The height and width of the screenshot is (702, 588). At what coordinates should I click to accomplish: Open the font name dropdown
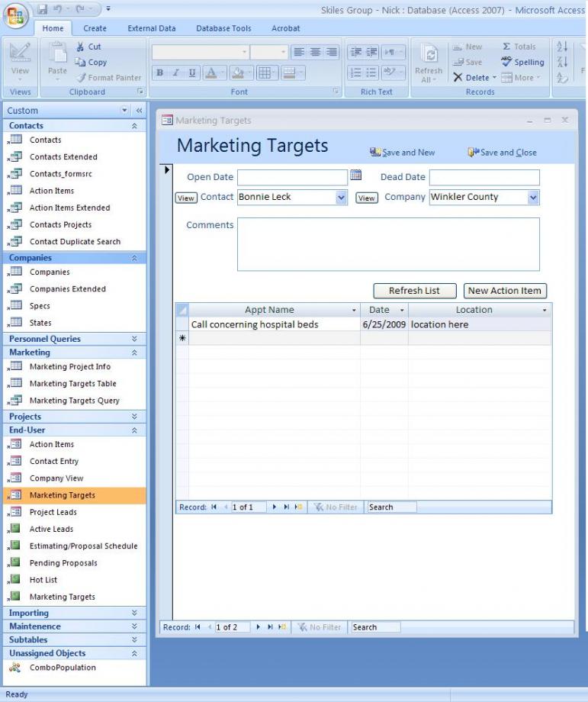[244, 52]
